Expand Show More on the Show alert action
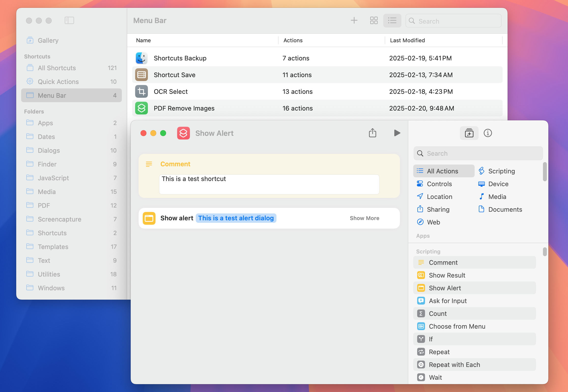 click(x=364, y=218)
